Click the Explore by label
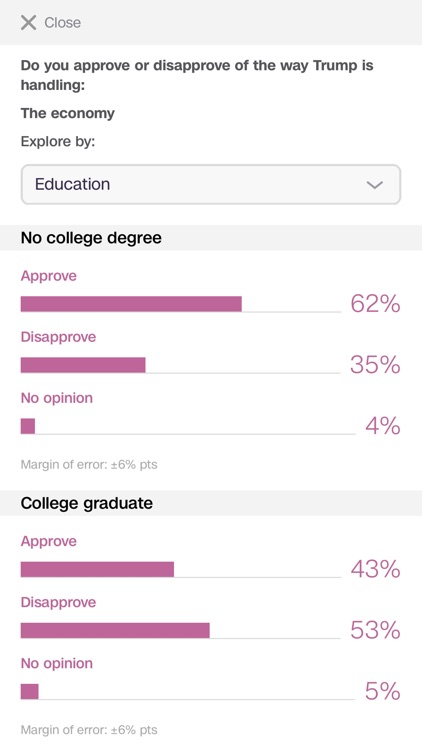Viewport: 422px width, 750px height. click(58, 142)
